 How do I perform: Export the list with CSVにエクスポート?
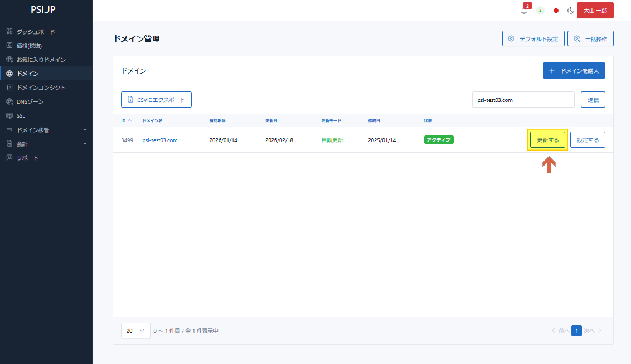click(156, 100)
